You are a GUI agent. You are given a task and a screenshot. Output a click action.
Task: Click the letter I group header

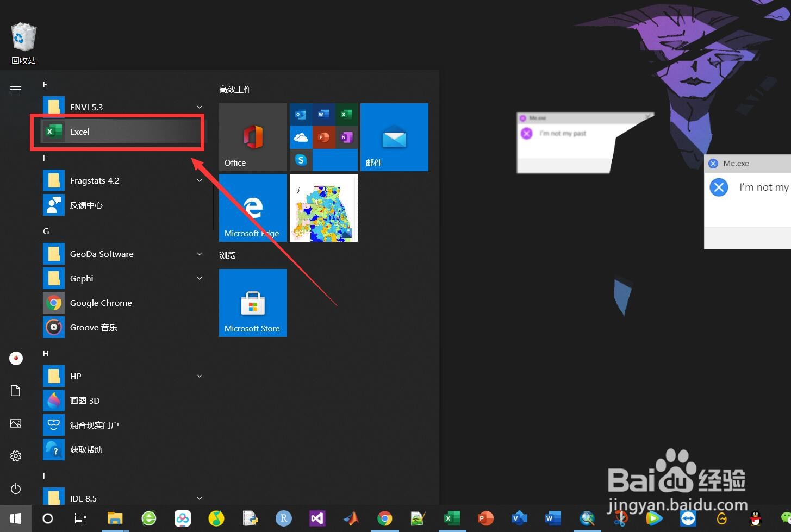point(44,475)
